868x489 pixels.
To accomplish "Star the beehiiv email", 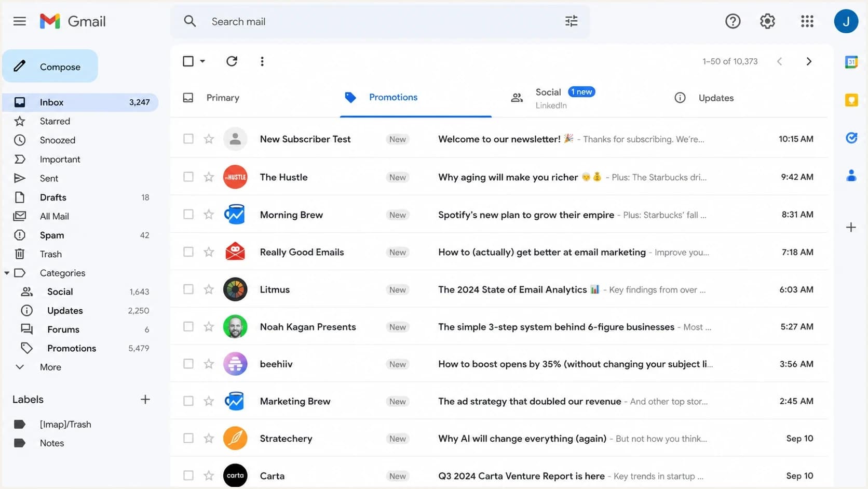I will (209, 364).
